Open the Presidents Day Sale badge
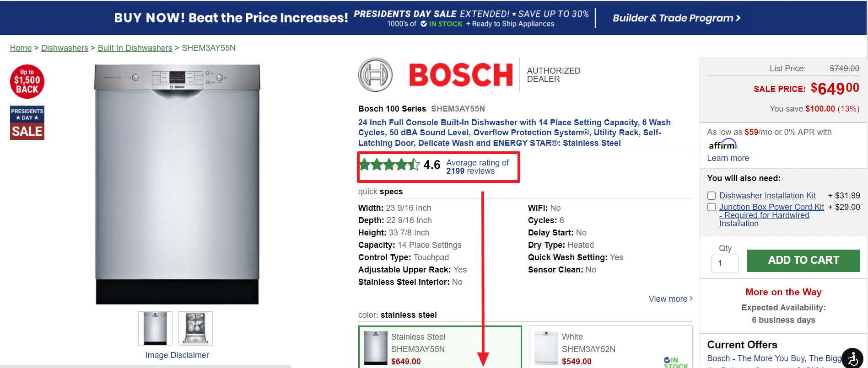Viewport: 868px width, 368px height. 27,123
